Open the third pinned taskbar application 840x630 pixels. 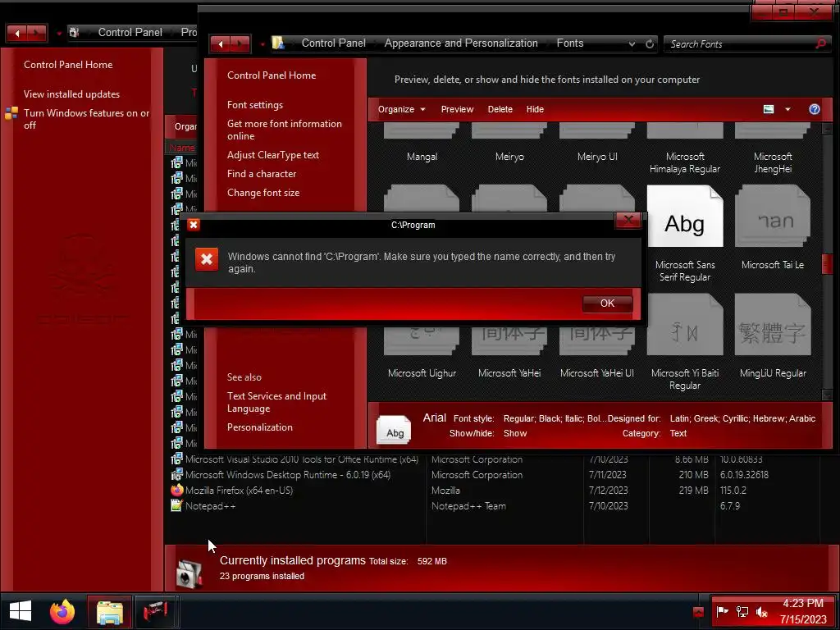click(155, 612)
